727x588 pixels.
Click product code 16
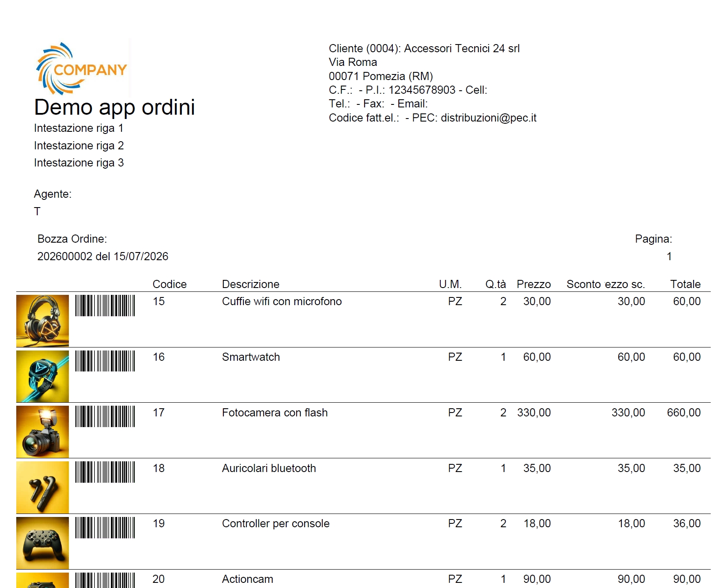159,357
